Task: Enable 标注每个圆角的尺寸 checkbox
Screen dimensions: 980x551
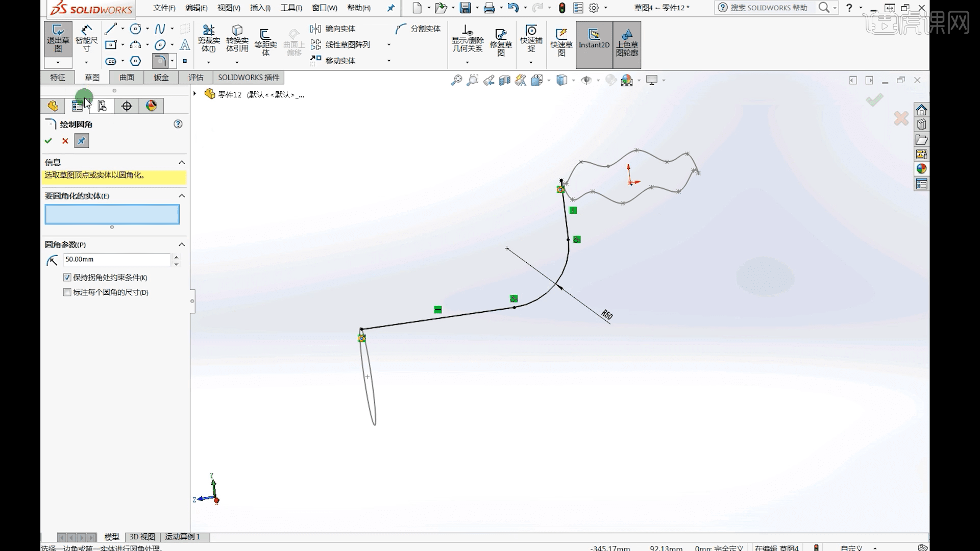Action: pos(67,292)
